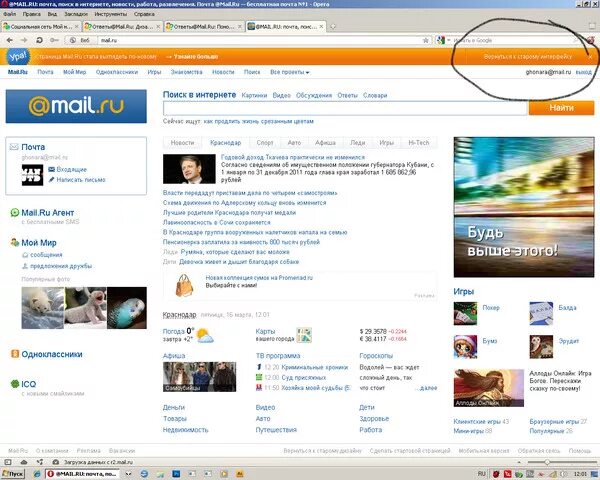Bookmark the page with the star icon
Viewport: 600px width, 480px height.
point(426,40)
